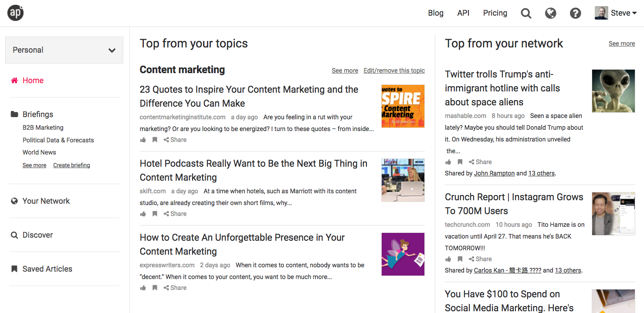
Task: Bookmark the 23 Quotes article
Action: pyautogui.click(x=155, y=140)
